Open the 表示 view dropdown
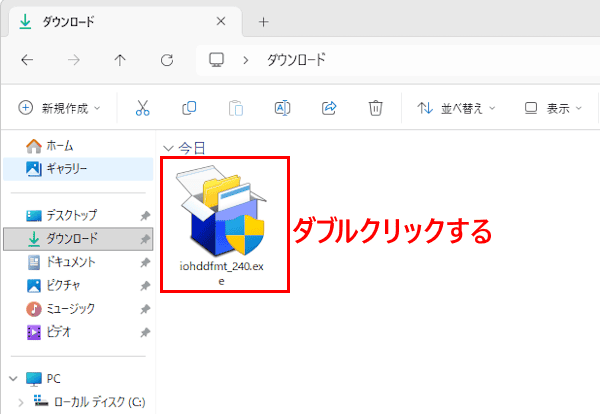The image size is (600, 414). [x=553, y=108]
